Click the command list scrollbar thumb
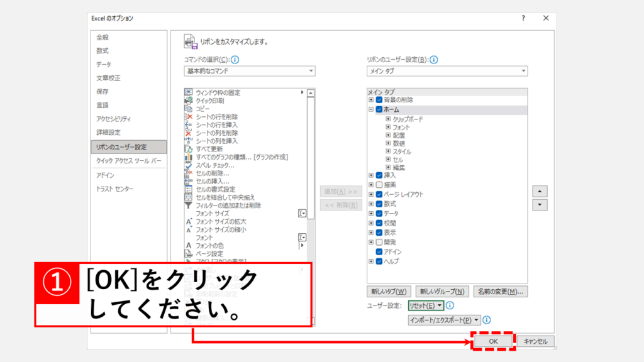This screenshot has height=362, width=644. tap(311, 158)
